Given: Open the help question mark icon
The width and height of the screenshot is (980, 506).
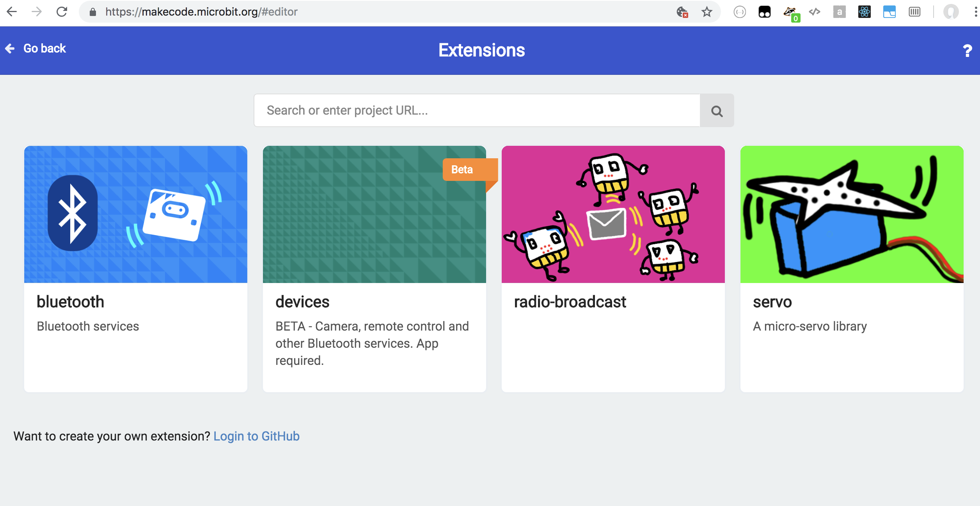Looking at the screenshot, I should (967, 51).
